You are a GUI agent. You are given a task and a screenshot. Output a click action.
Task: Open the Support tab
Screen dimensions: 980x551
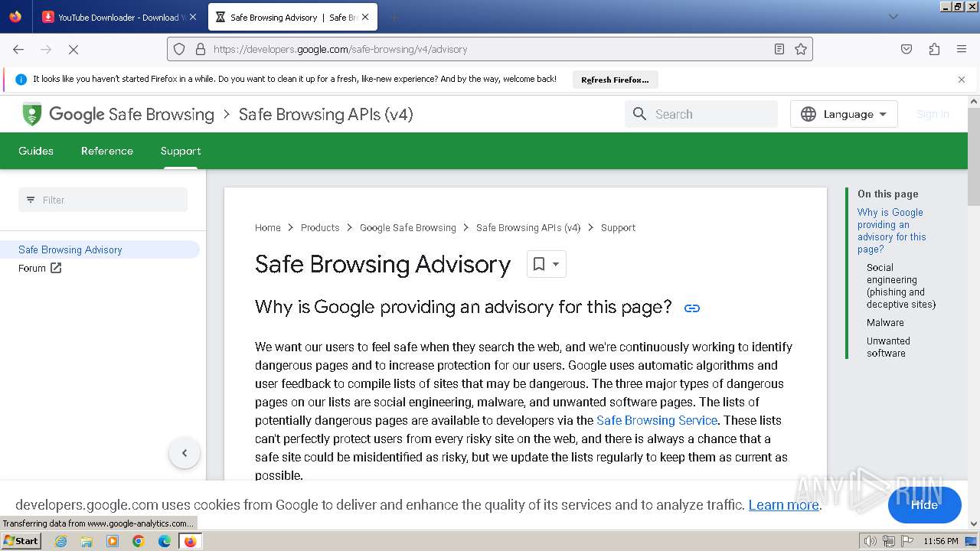181,151
